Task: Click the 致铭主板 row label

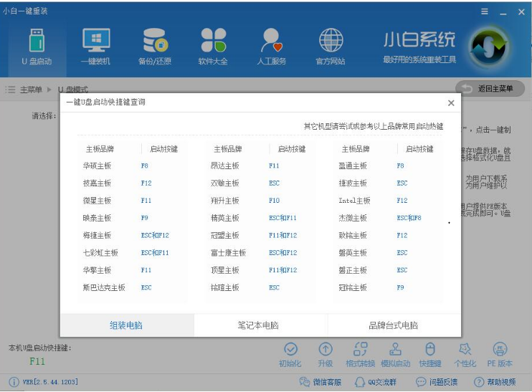Action: pos(353,235)
